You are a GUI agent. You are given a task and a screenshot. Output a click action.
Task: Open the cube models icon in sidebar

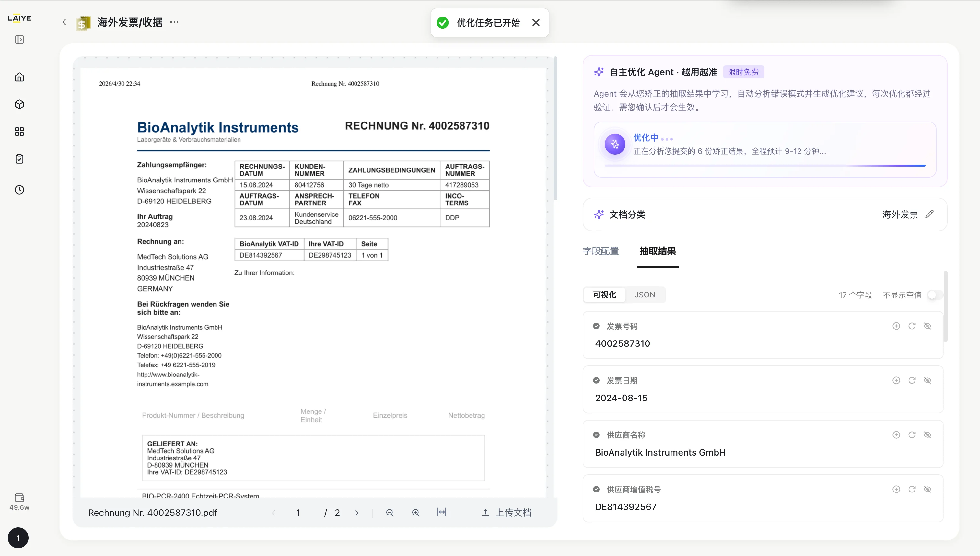pyautogui.click(x=19, y=104)
